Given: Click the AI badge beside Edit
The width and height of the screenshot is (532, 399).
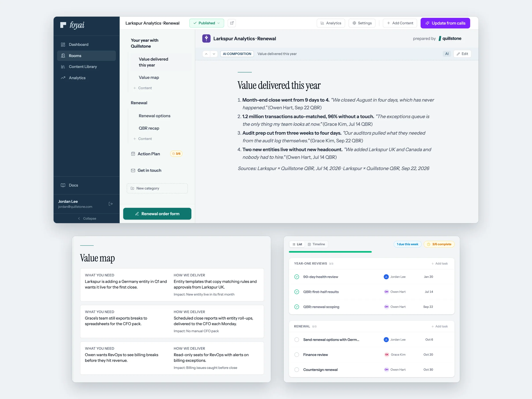Looking at the screenshot, I should coord(447,54).
